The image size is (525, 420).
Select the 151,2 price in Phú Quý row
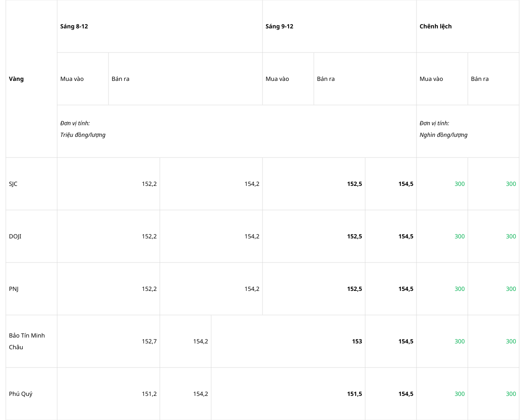coord(149,394)
